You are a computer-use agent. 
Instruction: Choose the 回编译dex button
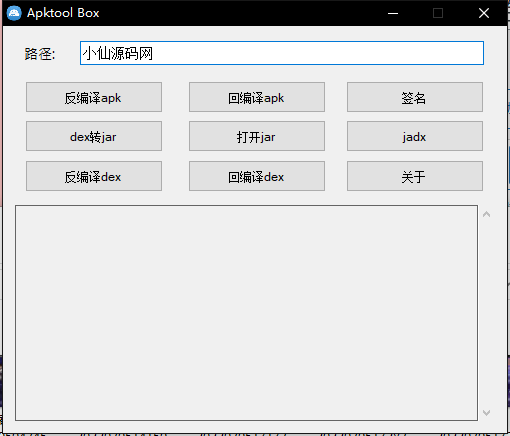pyautogui.click(x=257, y=176)
